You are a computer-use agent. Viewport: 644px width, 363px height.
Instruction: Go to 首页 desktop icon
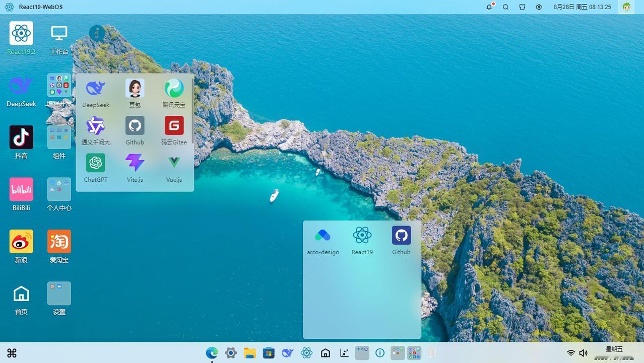click(21, 294)
